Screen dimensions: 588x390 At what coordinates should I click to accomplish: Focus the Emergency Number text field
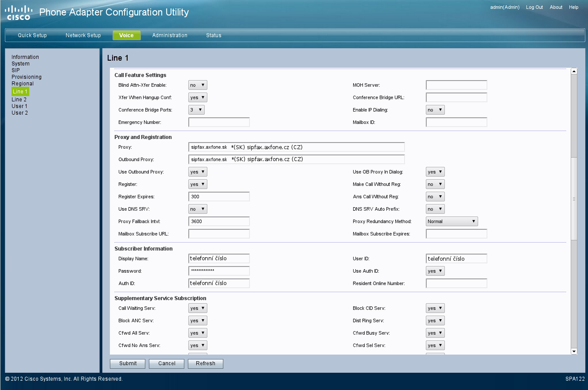(x=219, y=122)
